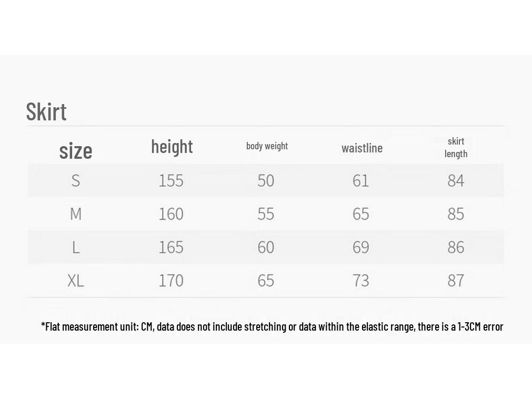Click the body weight column header

[267, 146]
